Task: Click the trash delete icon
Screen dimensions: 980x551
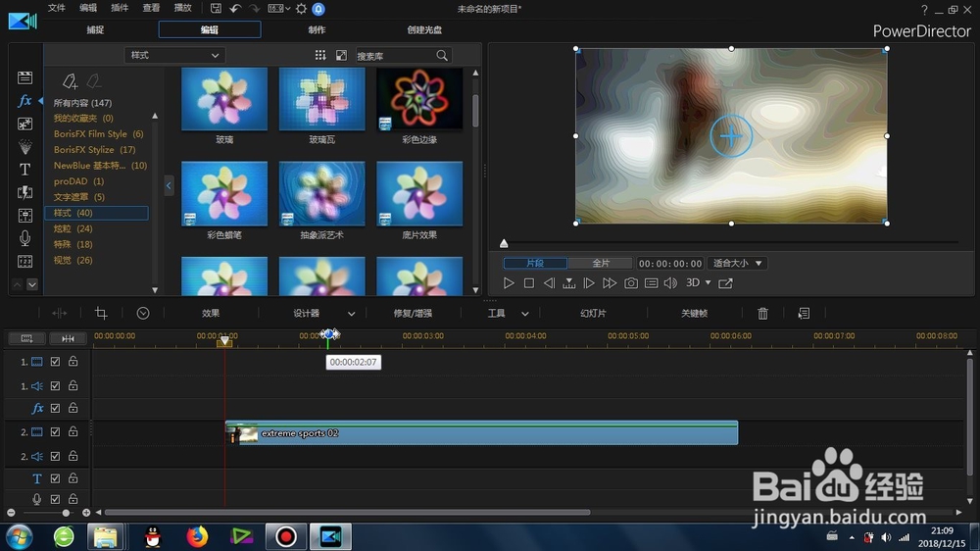Action: [763, 313]
